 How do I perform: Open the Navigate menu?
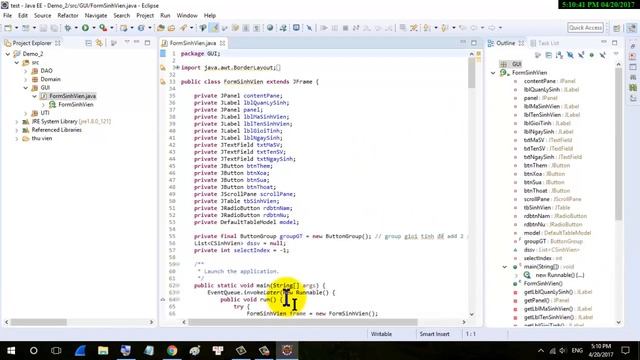96,16
